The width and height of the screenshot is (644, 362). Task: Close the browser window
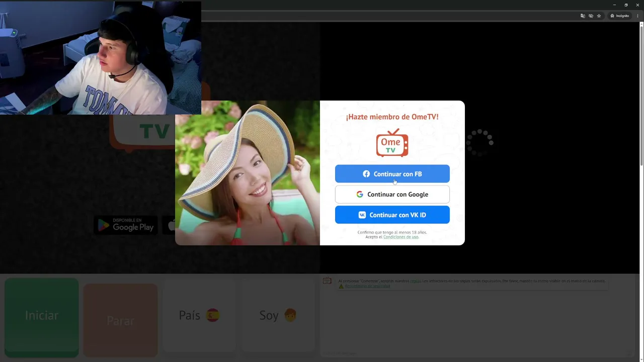click(637, 5)
